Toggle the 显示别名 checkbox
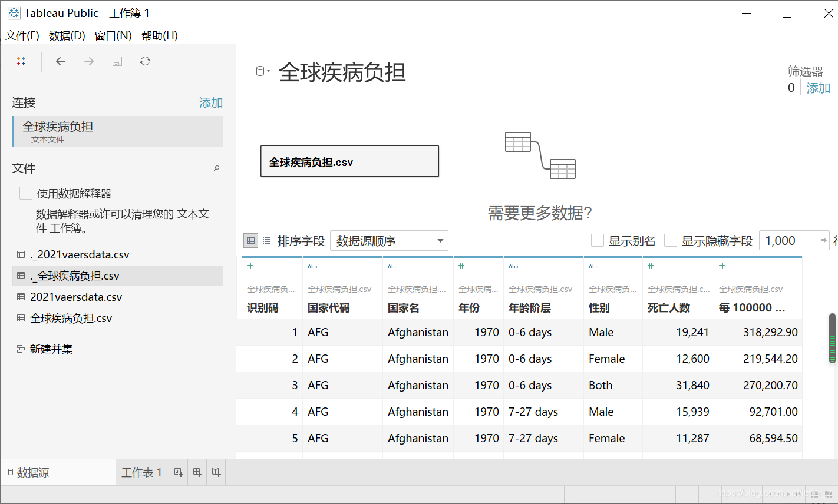 (x=598, y=240)
